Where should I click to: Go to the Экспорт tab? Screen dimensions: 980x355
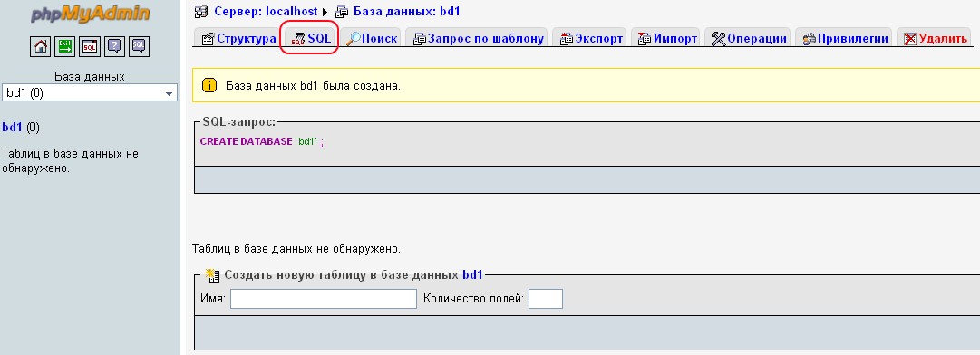pos(590,38)
